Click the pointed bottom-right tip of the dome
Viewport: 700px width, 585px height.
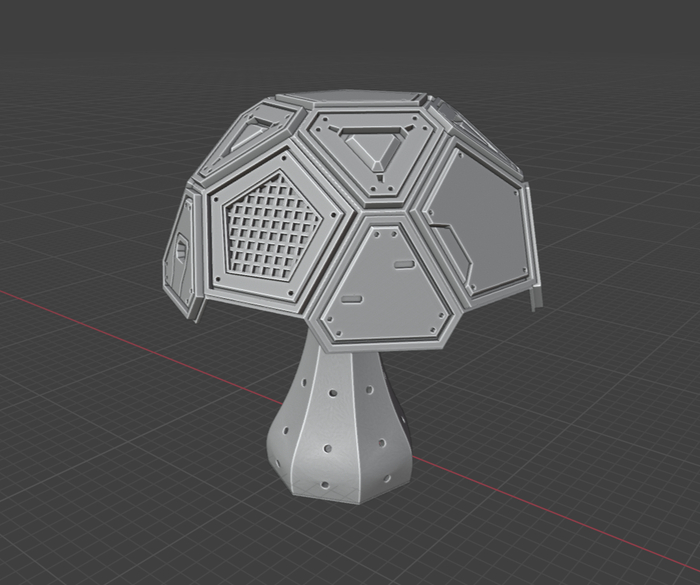532,303
